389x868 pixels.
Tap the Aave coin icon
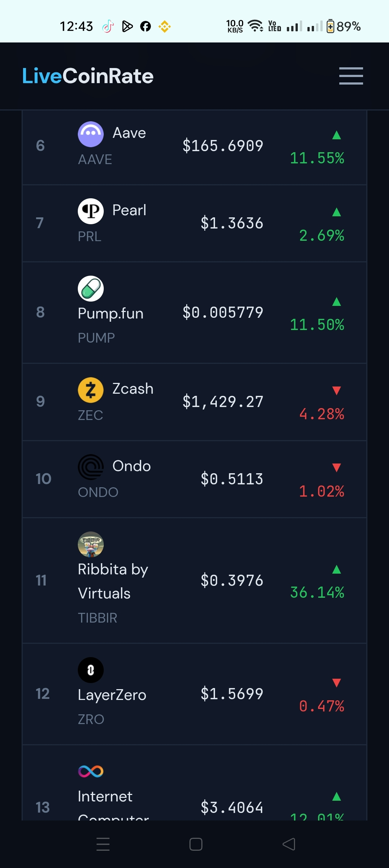pyautogui.click(x=91, y=134)
